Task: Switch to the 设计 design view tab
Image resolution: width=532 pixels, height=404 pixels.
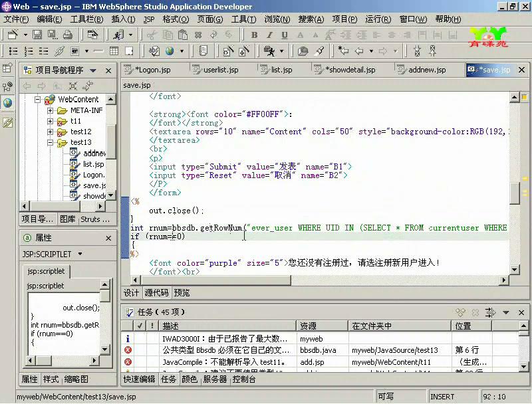Action: point(131,293)
